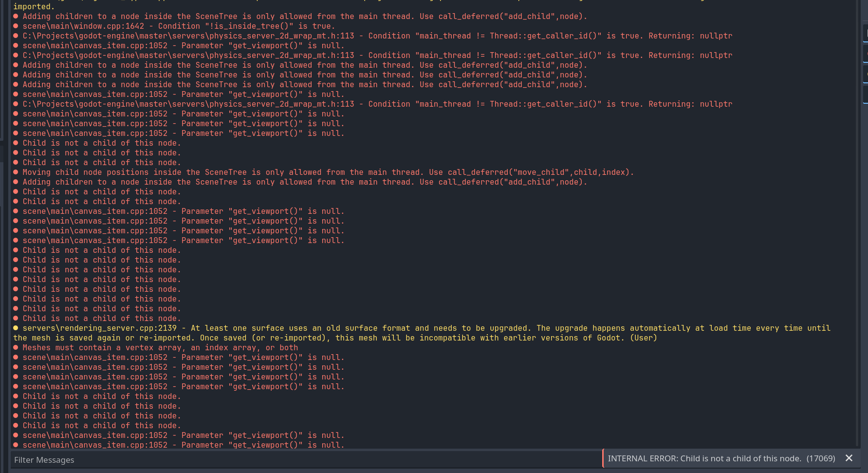The image size is (868, 473).
Task: Click the error dot next to the physics_server_2d_wrap_mt.h:113 message
Action: click(x=17, y=36)
